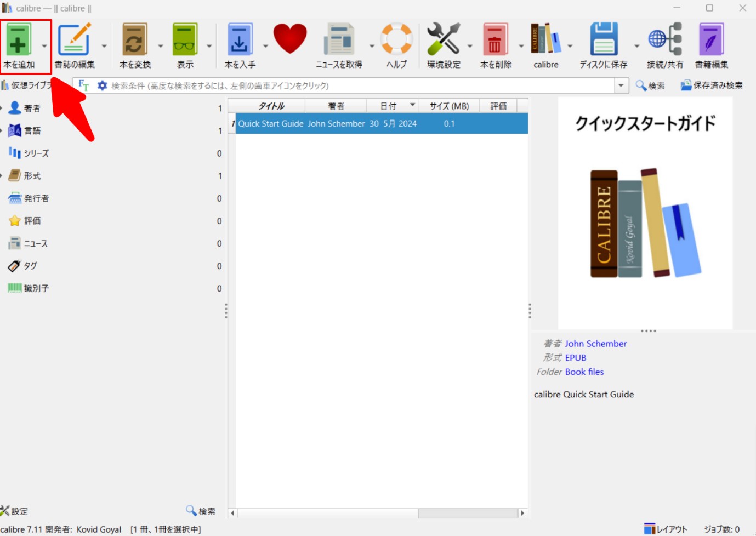Click the John Schember author cell in list

[x=336, y=124]
